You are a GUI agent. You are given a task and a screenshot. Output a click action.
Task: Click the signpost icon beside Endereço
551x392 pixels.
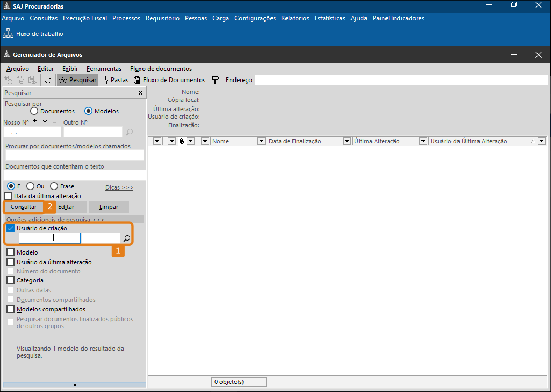(216, 80)
